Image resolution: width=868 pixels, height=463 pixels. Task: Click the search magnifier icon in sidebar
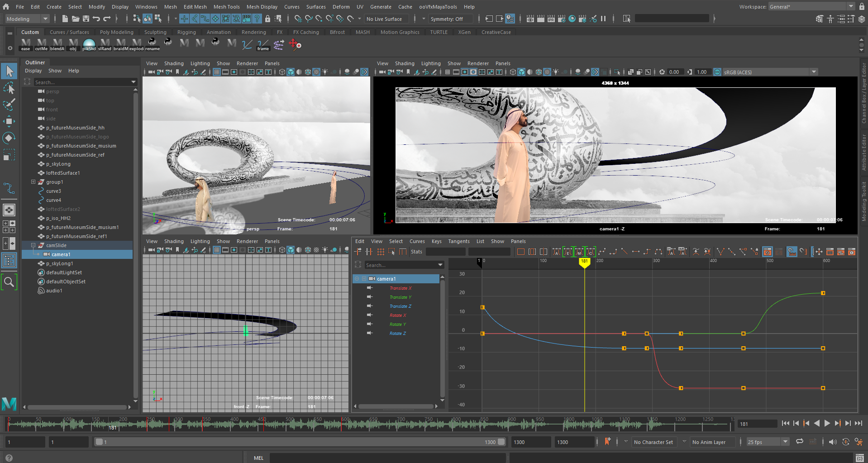tap(9, 282)
